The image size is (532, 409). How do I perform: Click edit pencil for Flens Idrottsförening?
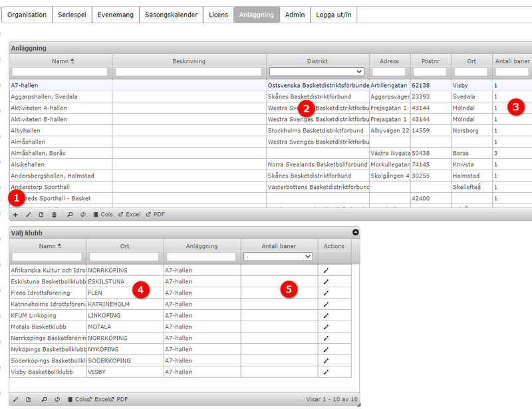[326, 293]
